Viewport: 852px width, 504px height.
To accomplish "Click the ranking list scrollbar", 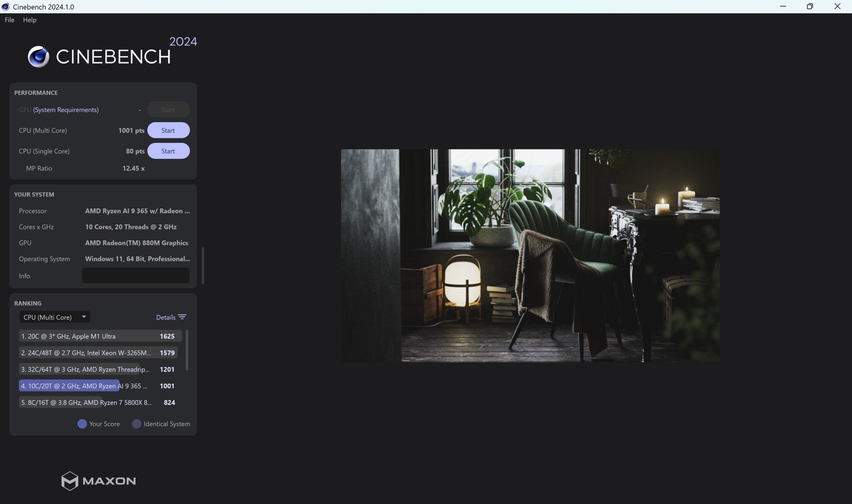I will [x=187, y=350].
